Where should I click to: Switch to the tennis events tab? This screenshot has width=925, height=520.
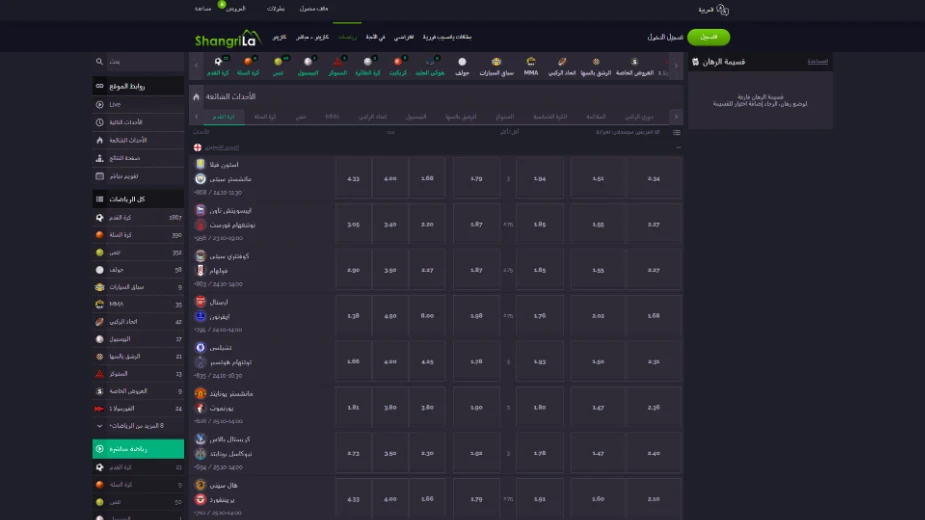tap(301, 117)
